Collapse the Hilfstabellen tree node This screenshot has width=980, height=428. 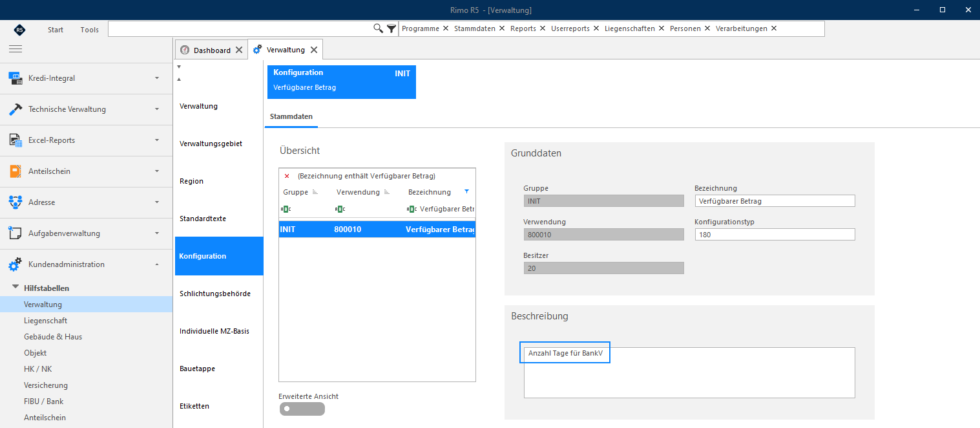[x=16, y=287]
